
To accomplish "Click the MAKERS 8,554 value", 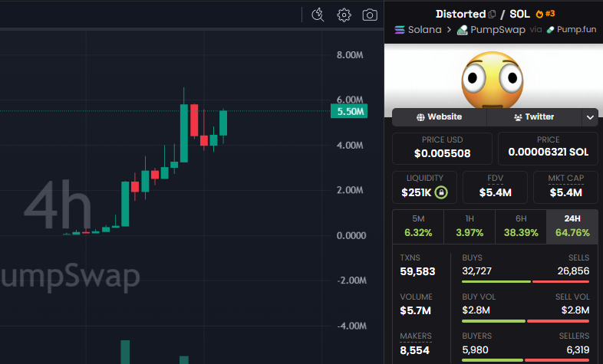I will click(x=414, y=350).
